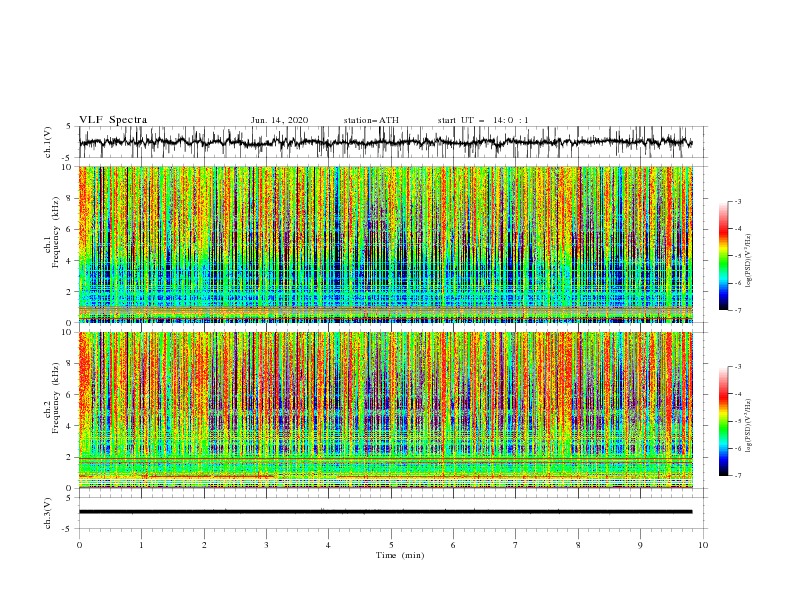Click the upper ch.1 PSD color bar

(x=723, y=256)
